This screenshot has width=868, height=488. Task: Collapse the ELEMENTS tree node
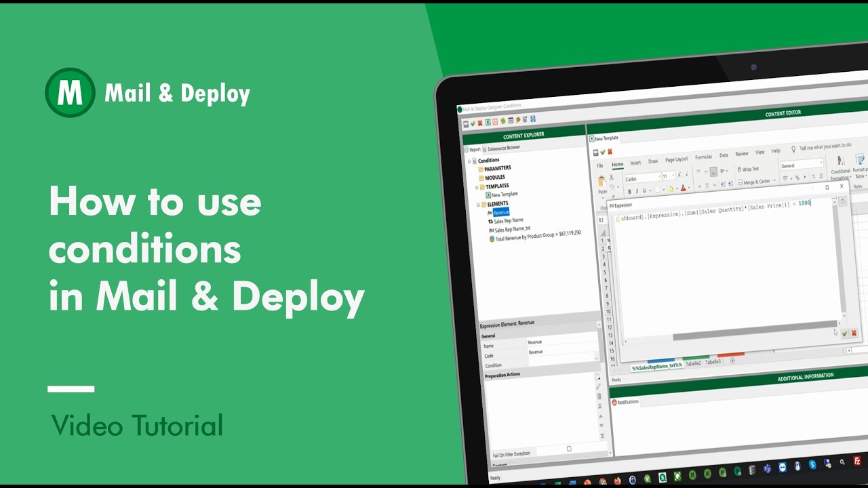[478, 204]
